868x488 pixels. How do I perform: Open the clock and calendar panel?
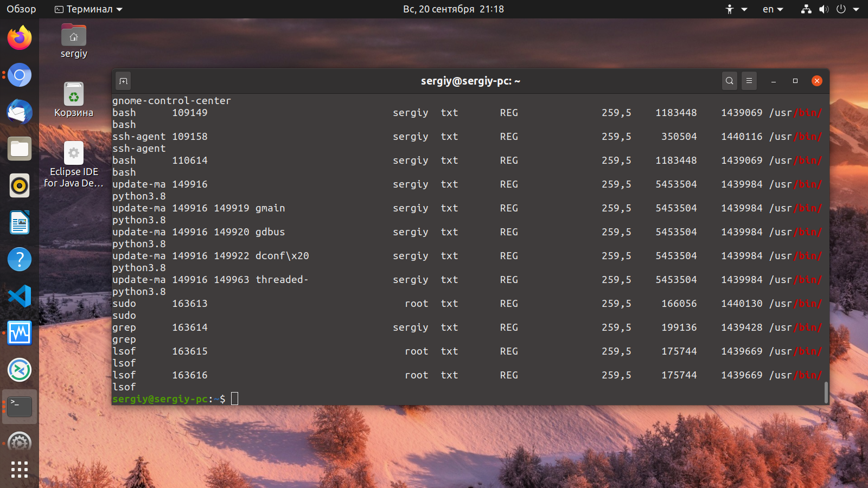pyautogui.click(x=454, y=9)
